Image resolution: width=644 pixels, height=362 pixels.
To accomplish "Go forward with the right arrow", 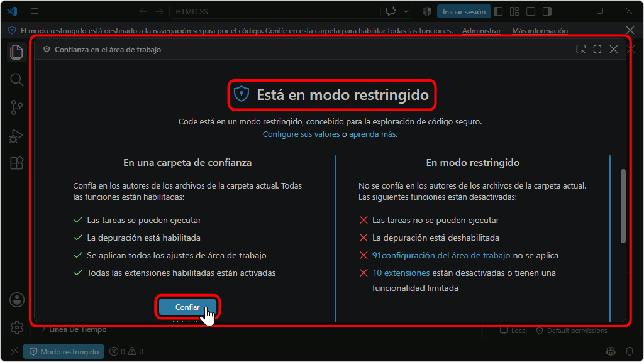I will 159,11.
